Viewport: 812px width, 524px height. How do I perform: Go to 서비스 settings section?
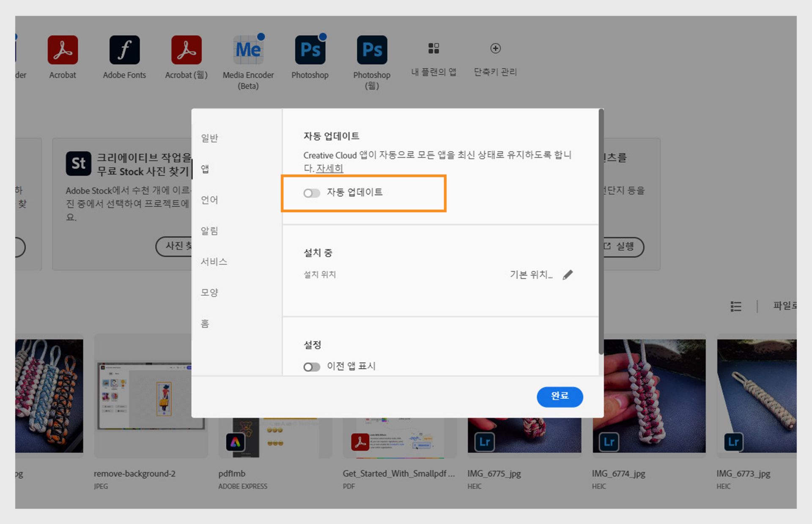coord(214,262)
